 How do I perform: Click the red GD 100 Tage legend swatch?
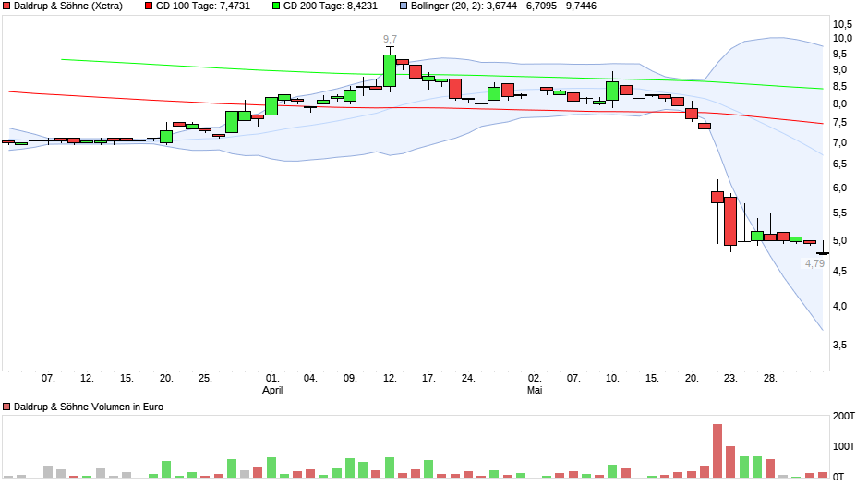pyautogui.click(x=149, y=6)
